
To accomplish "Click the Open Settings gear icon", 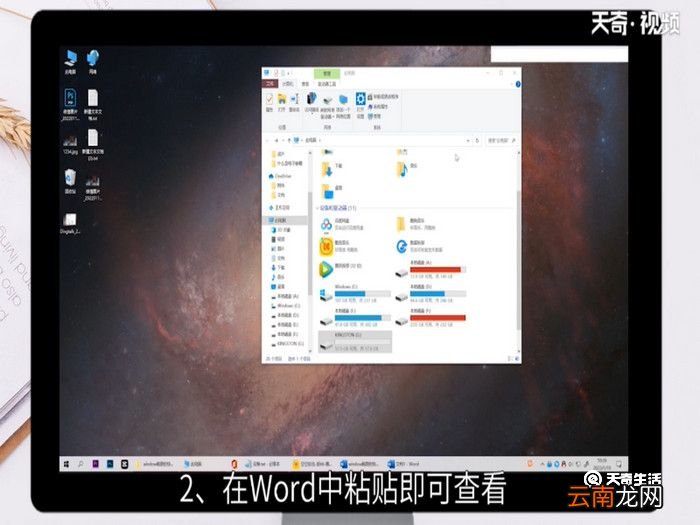I will [x=360, y=104].
